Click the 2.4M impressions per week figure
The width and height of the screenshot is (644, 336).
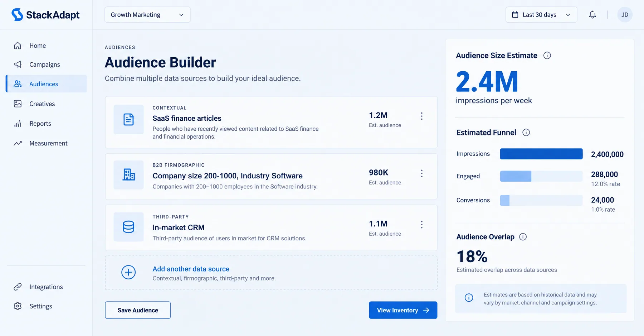487,82
